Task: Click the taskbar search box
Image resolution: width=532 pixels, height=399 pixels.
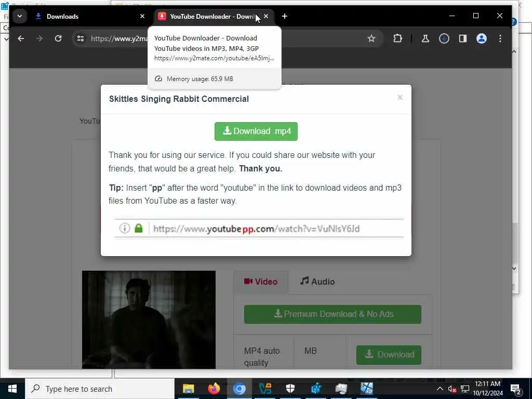Action: [100, 389]
